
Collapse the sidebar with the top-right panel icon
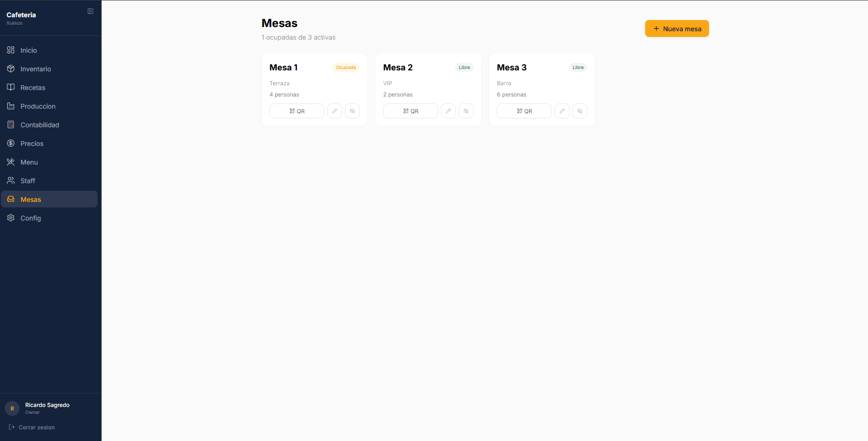coord(90,11)
